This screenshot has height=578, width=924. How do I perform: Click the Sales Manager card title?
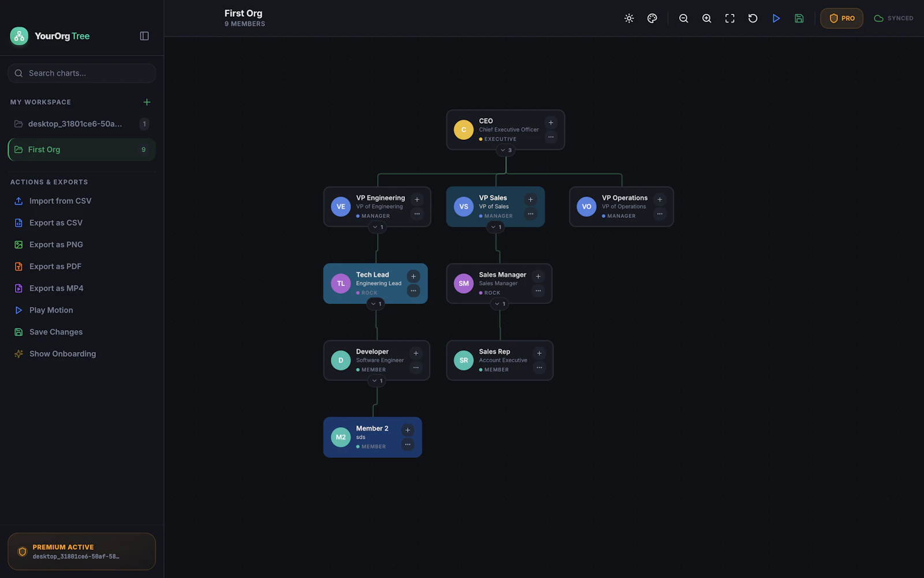[502, 275]
